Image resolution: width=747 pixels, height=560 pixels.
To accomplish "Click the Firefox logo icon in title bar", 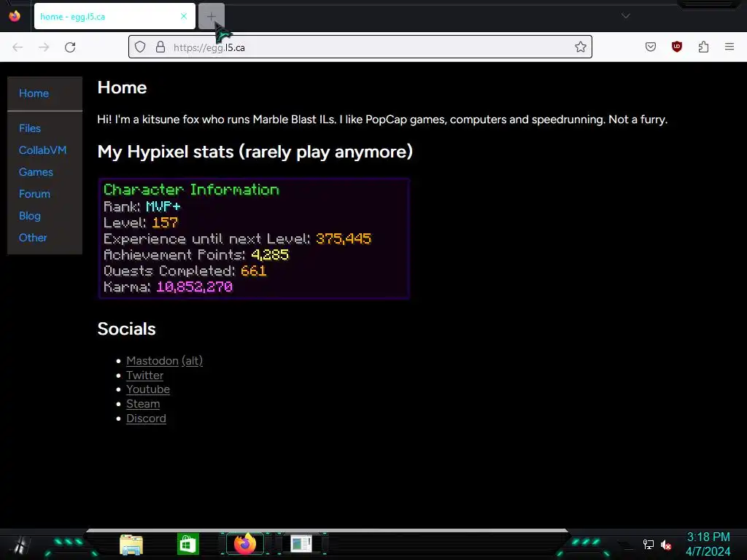I will tap(15, 16).
